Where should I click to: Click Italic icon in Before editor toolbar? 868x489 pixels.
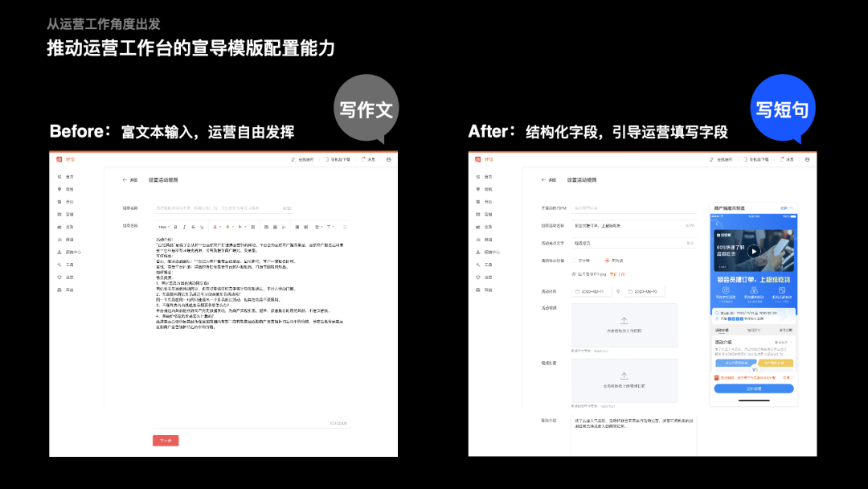[x=184, y=227]
